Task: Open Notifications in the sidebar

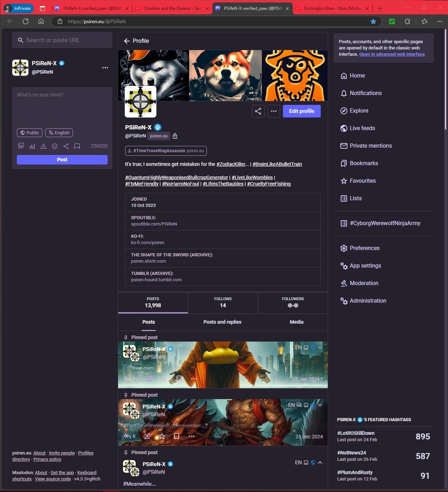Action: pos(361,93)
